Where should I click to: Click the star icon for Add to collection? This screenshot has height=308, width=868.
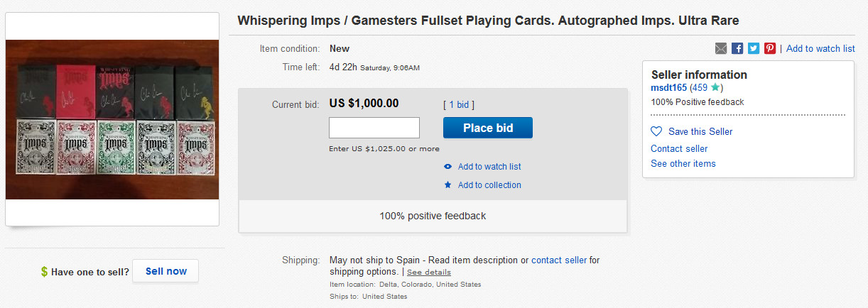pyautogui.click(x=447, y=185)
